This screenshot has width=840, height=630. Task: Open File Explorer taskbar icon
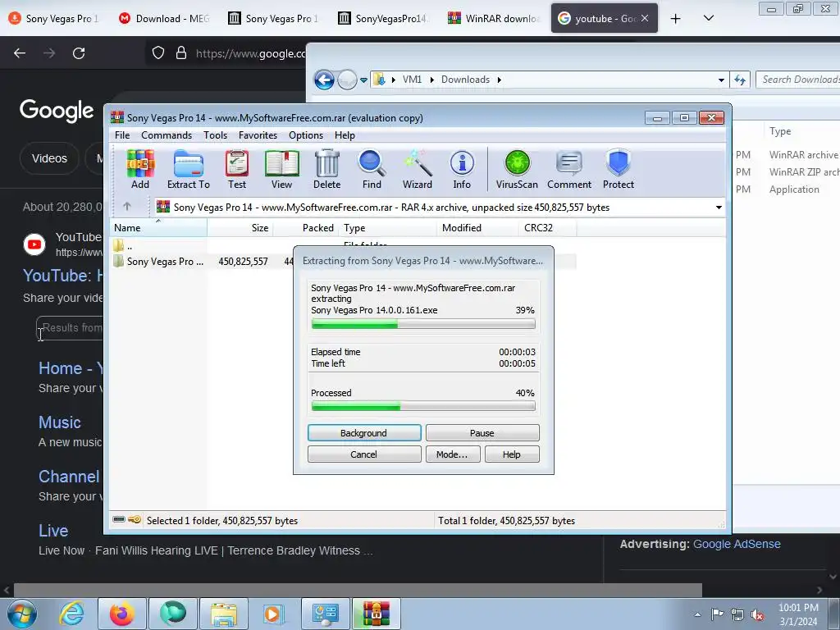223,614
